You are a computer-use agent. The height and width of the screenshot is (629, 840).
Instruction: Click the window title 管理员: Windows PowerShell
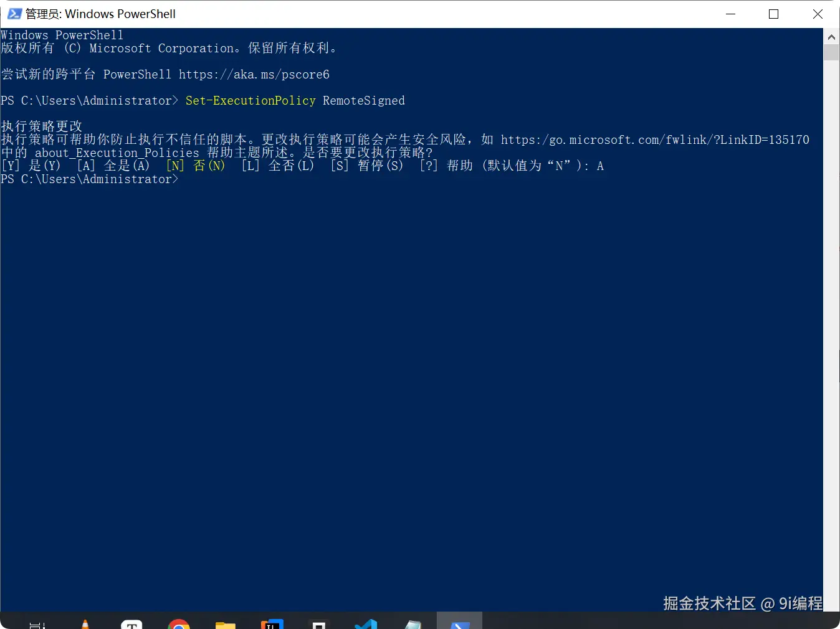tap(100, 14)
